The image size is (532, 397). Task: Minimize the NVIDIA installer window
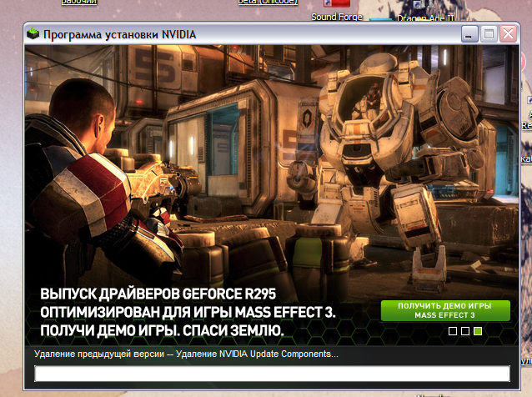[x=469, y=34]
